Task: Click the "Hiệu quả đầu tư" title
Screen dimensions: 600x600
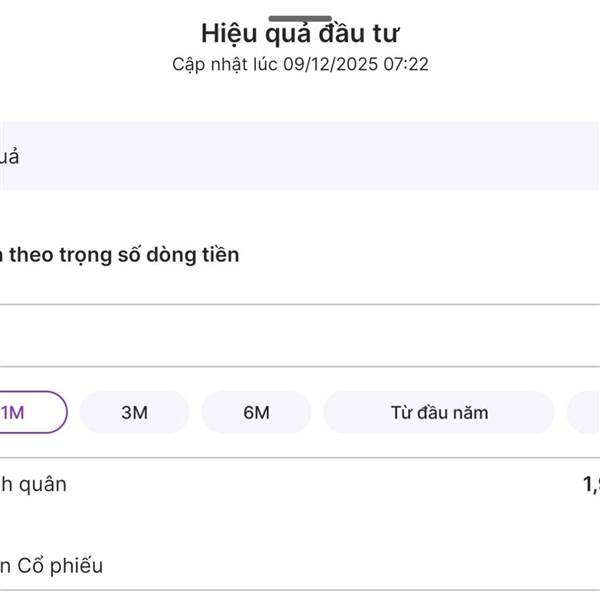Action: pos(300,33)
